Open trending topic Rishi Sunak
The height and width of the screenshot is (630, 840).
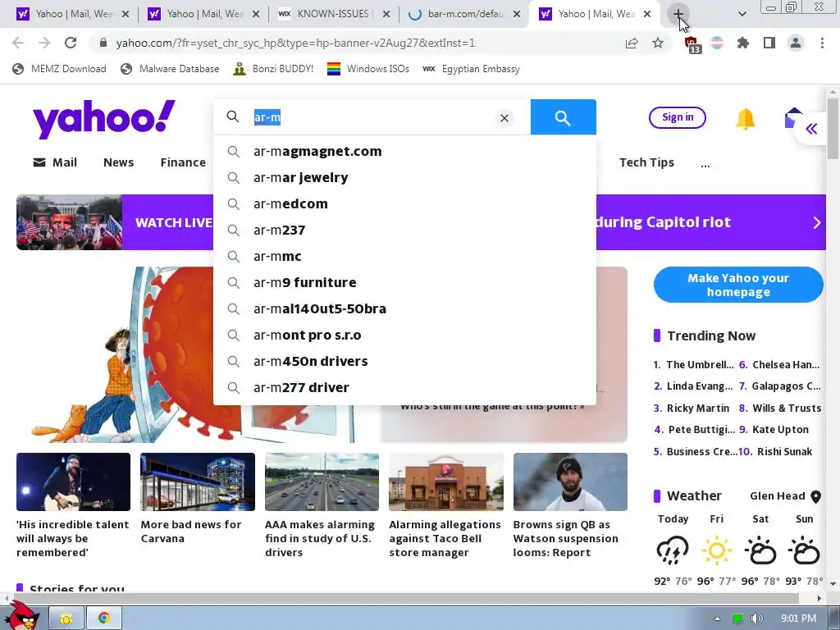click(784, 452)
